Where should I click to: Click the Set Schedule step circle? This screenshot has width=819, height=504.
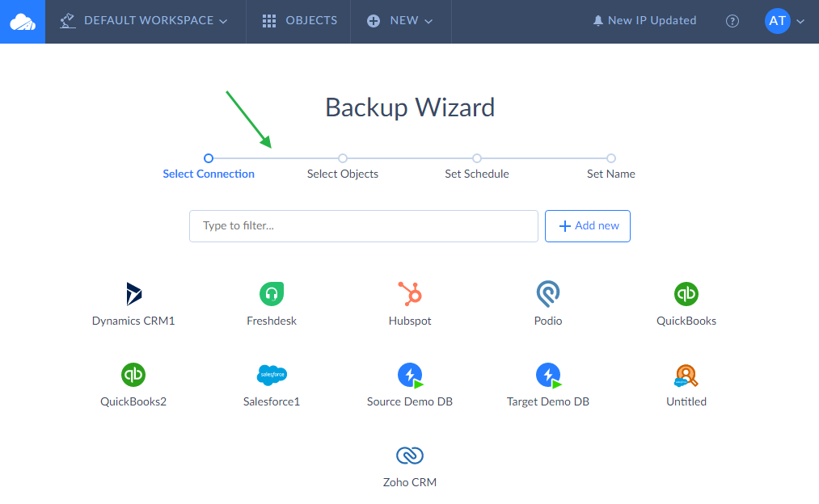tap(477, 158)
